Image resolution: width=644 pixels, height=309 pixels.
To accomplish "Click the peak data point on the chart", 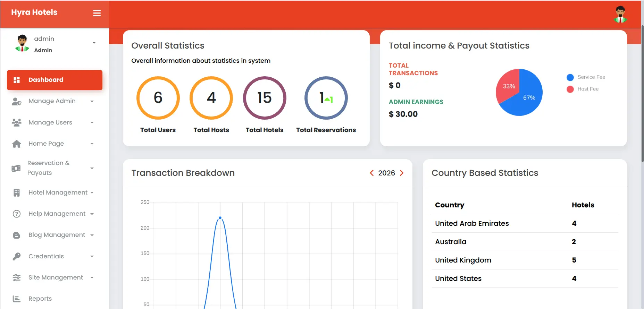I will pyautogui.click(x=220, y=218).
